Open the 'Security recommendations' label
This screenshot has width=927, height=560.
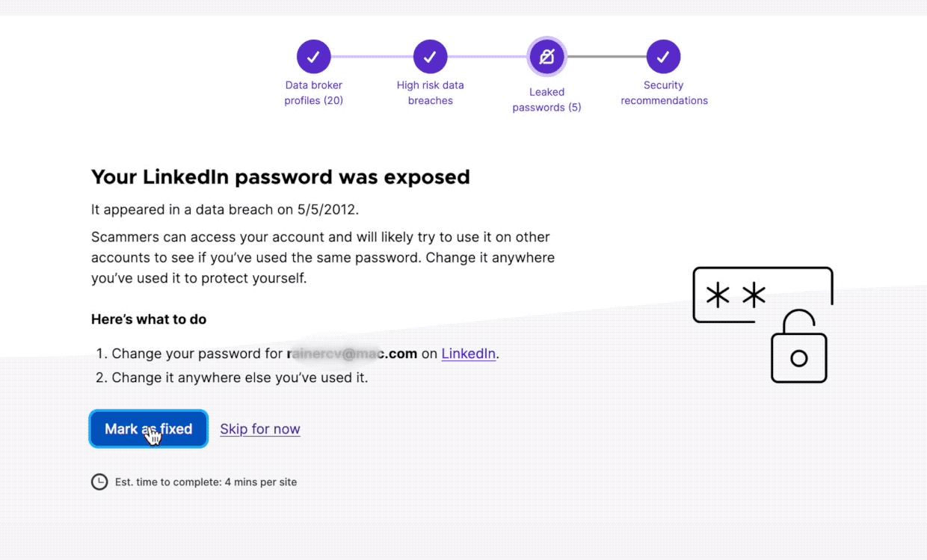click(x=663, y=93)
